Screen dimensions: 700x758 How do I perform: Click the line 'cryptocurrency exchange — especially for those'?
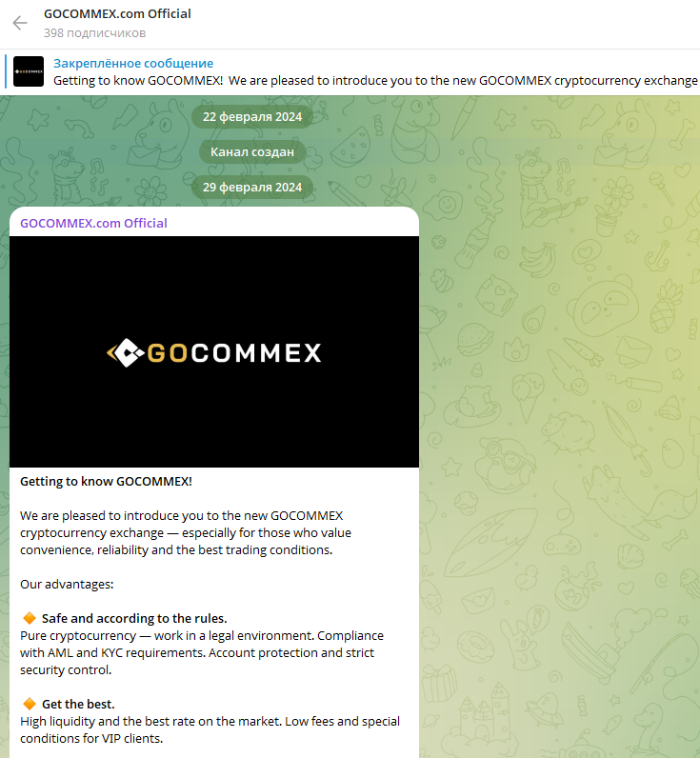click(186, 533)
